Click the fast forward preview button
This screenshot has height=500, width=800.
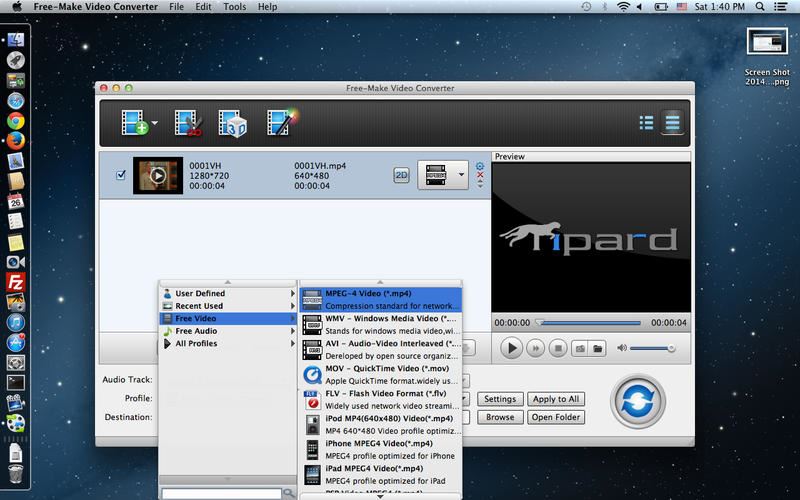click(535, 348)
